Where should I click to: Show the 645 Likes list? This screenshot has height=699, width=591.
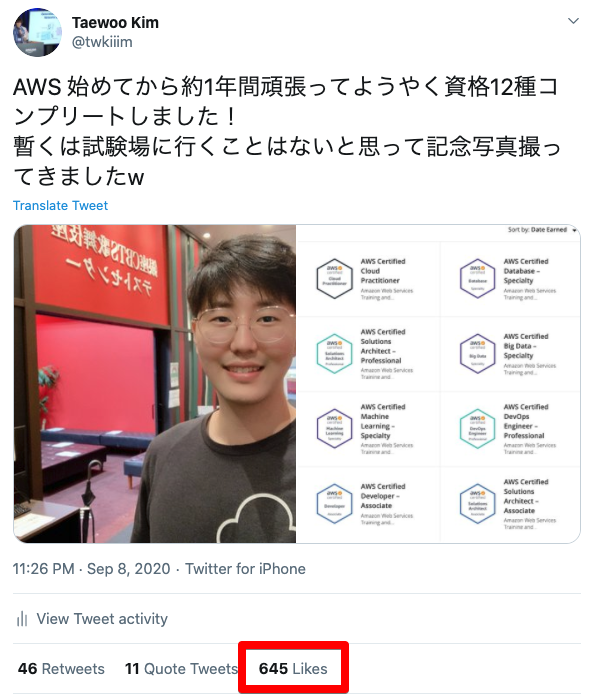tap(293, 669)
